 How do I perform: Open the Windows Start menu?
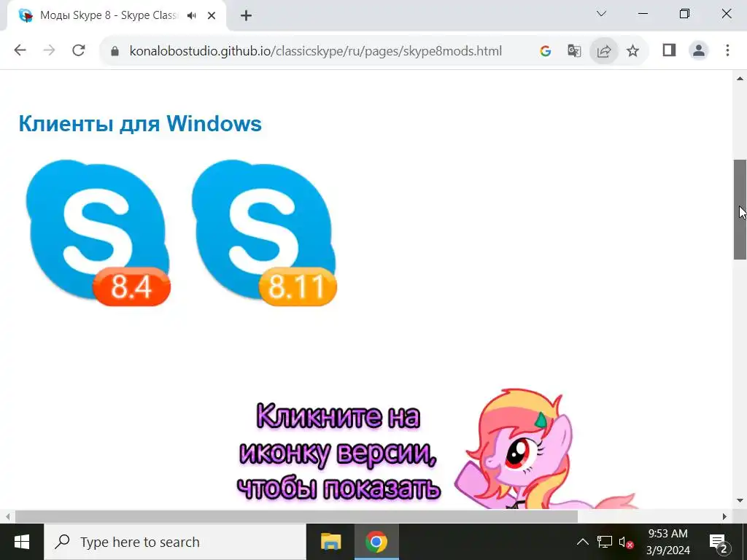click(x=22, y=542)
